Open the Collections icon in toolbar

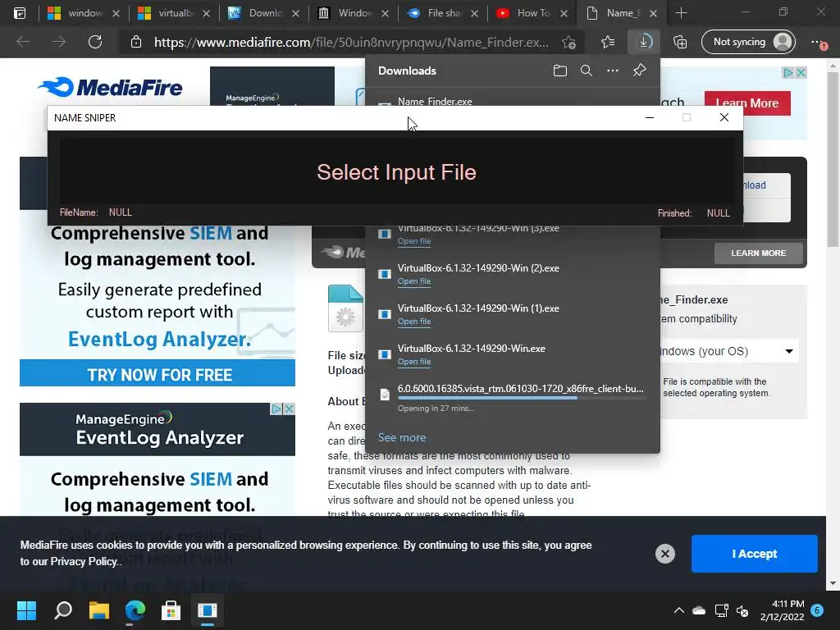pyautogui.click(x=680, y=42)
